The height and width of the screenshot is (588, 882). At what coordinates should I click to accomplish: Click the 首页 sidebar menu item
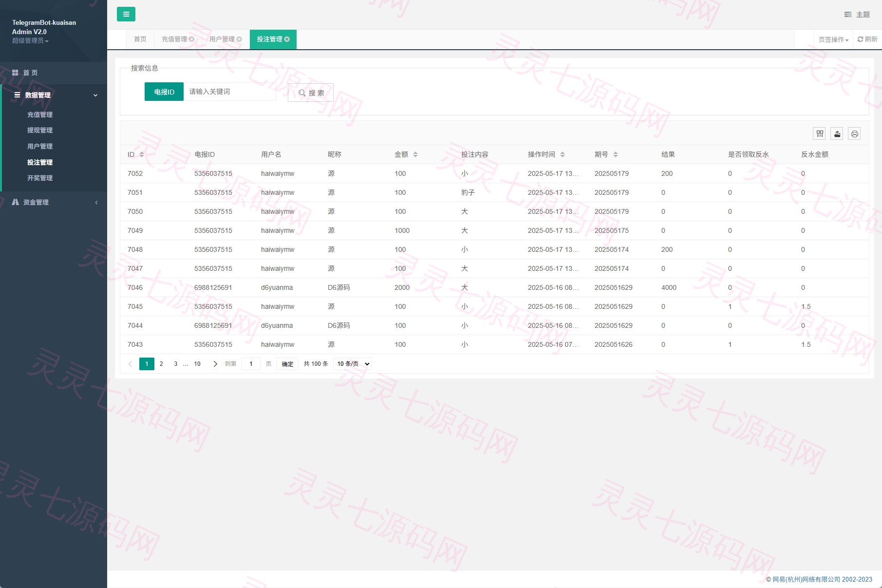[54, 73]
